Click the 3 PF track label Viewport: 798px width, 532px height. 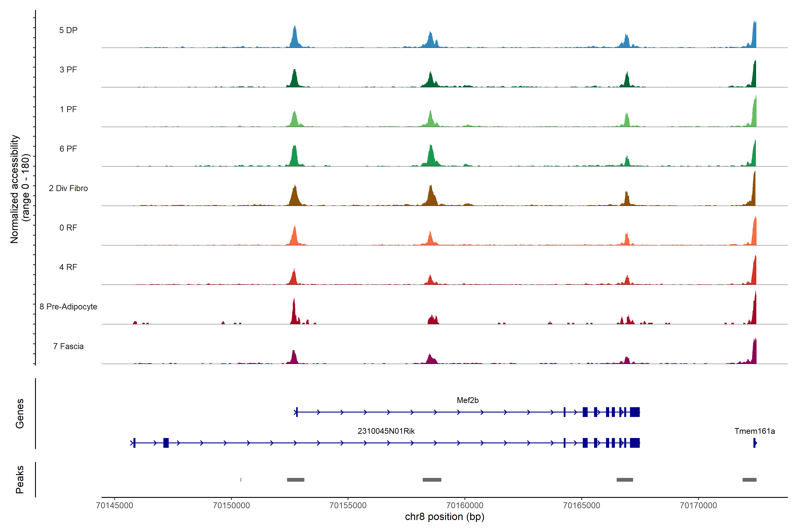pyautogui.click(x=68, y=70)
